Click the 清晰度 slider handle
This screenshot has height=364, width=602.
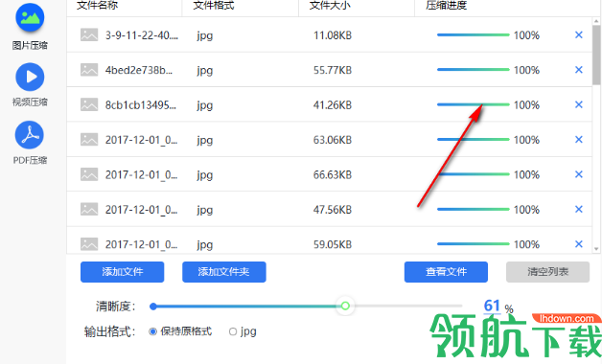(x=345, y=306)
